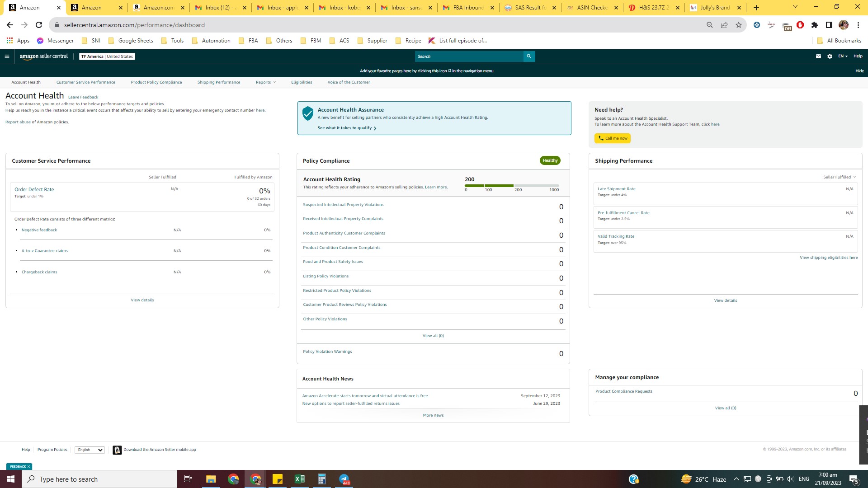Reload the page with refresh icon
Viewport: 868px width, 488px height.
click(39, 25)
